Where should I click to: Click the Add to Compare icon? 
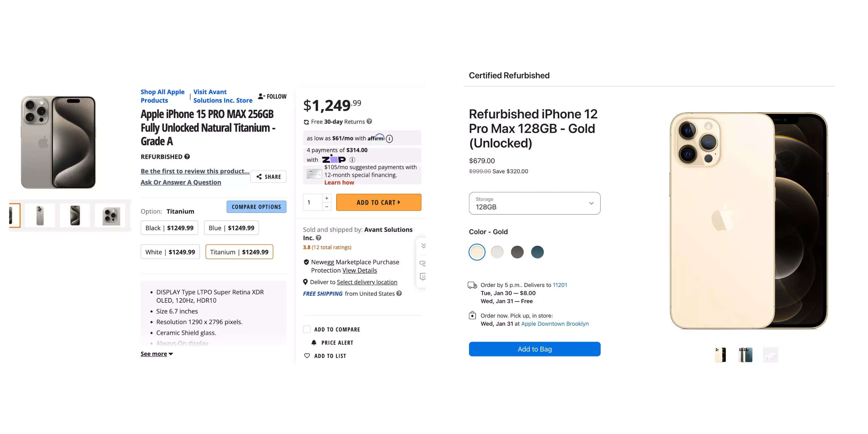[x=307, y=329]
